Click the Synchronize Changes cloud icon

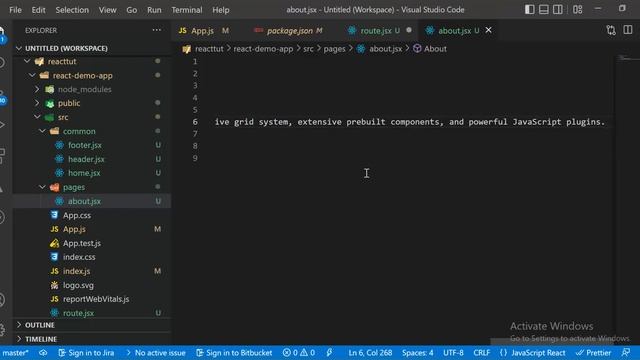click(x=43, y=353)
